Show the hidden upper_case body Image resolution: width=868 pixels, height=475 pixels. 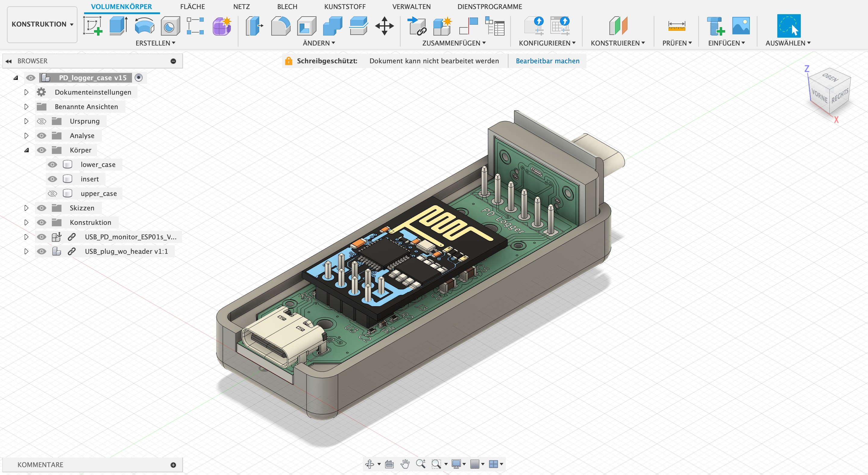52,193
